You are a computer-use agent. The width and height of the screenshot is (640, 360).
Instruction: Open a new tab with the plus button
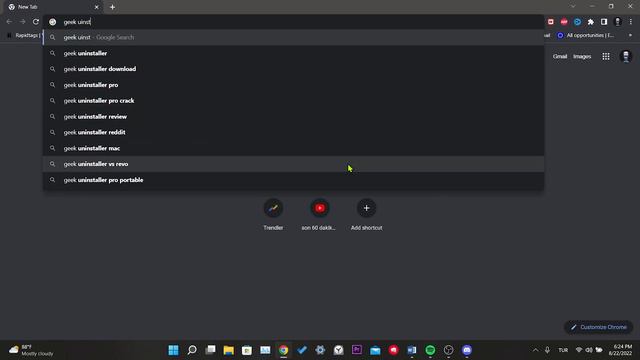point(112,7)
